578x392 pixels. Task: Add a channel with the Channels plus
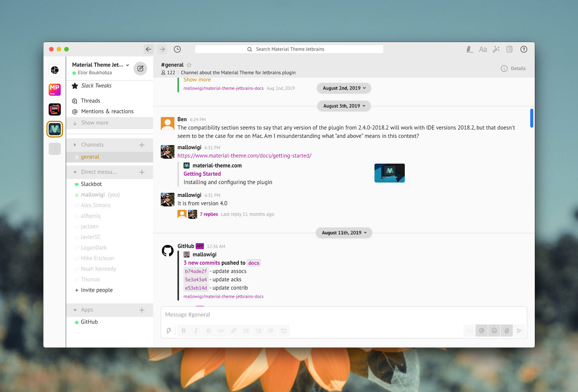(x=142, y=145)
